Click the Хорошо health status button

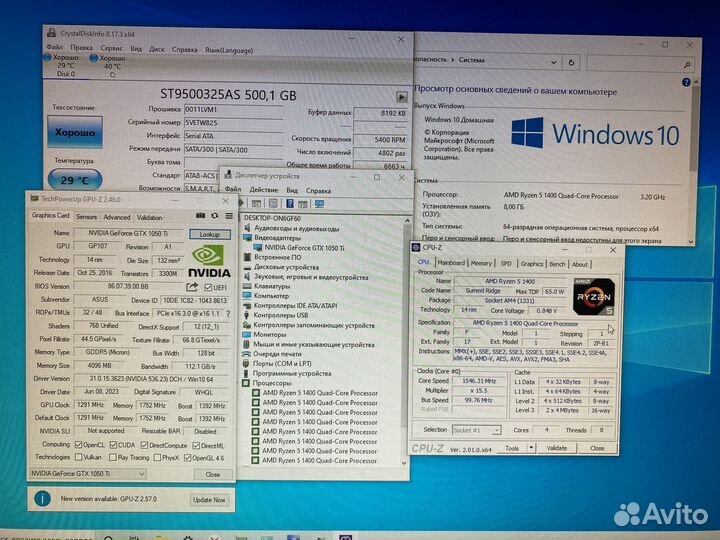tap(75, 132)
